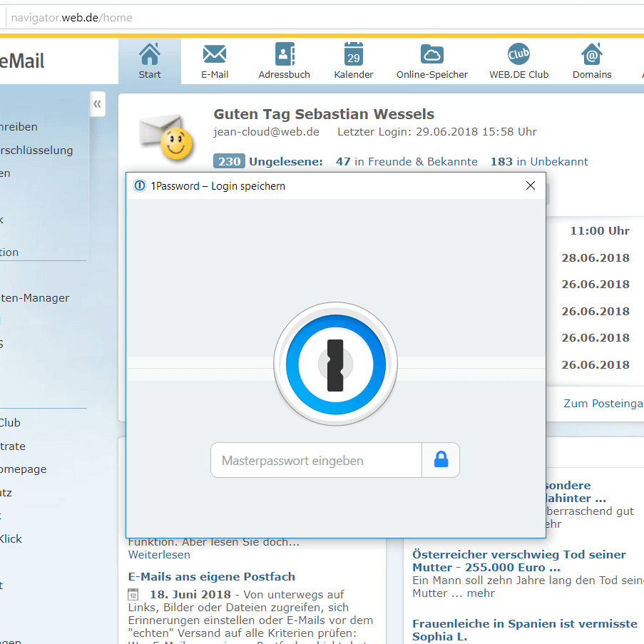This screenshot has width=644, height=644.
Task: Open the E-Mails ans eigene Postfach article
Action: [x=212, y=577]
